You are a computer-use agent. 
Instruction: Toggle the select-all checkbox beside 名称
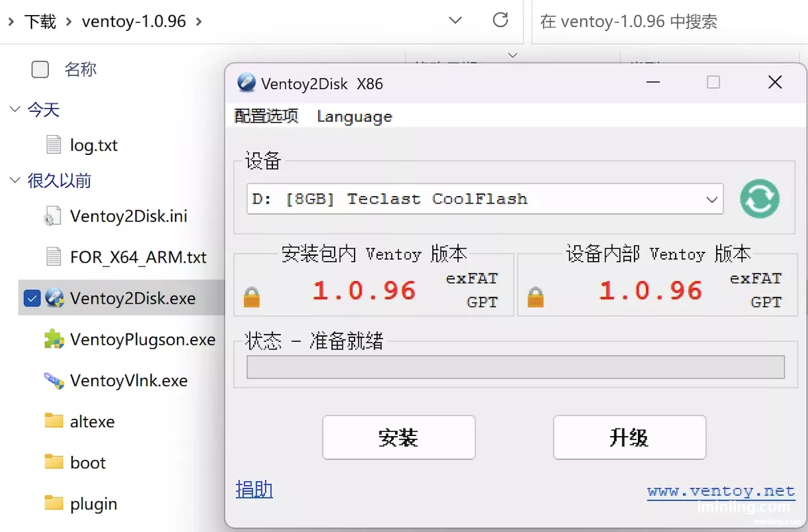coord(40,69)
